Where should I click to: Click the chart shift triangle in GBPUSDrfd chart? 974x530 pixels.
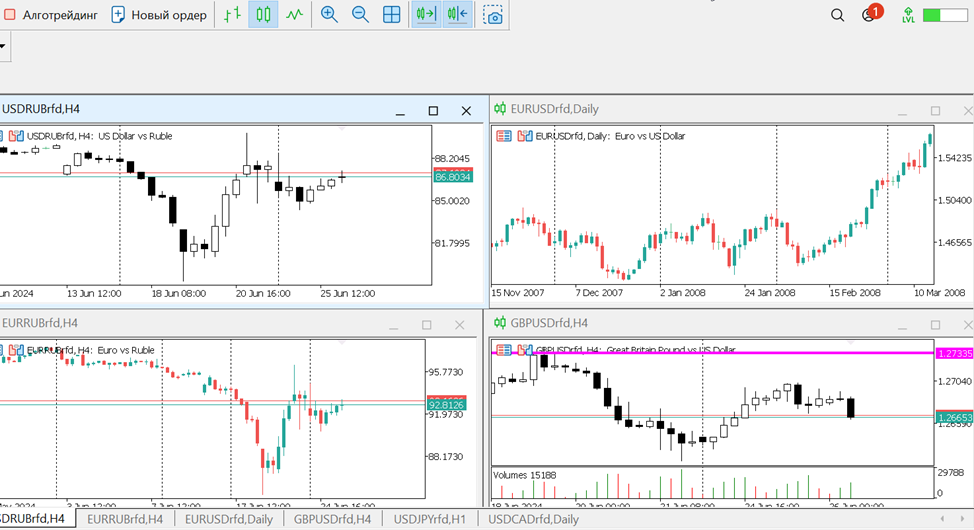850,342
